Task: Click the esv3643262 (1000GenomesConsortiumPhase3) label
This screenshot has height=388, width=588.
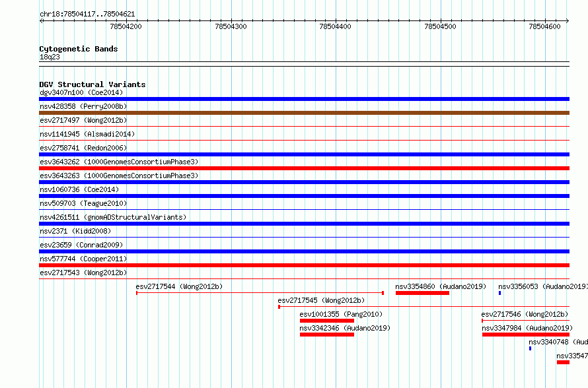Action: tap(119, 162)
